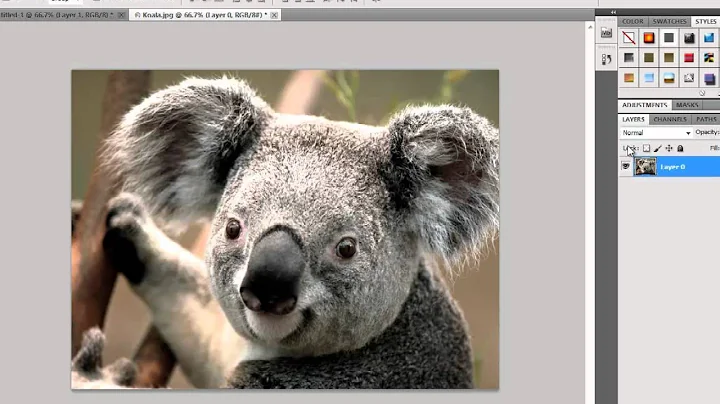Collapse panels with the double-arrow icon
This screenshot has width=720, height=404.
tap(613, 12)
